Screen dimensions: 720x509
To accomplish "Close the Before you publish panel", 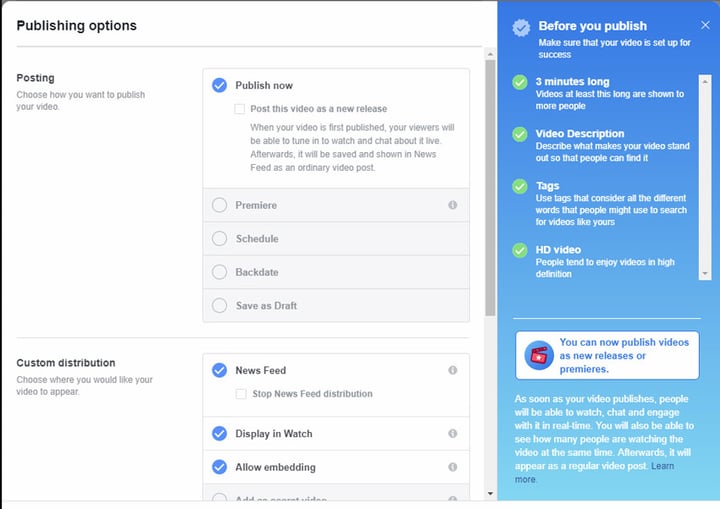I will click(705, 25).
